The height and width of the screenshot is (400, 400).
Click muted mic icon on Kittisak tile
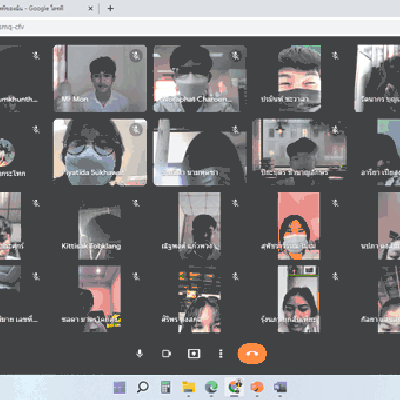point(136,203)
